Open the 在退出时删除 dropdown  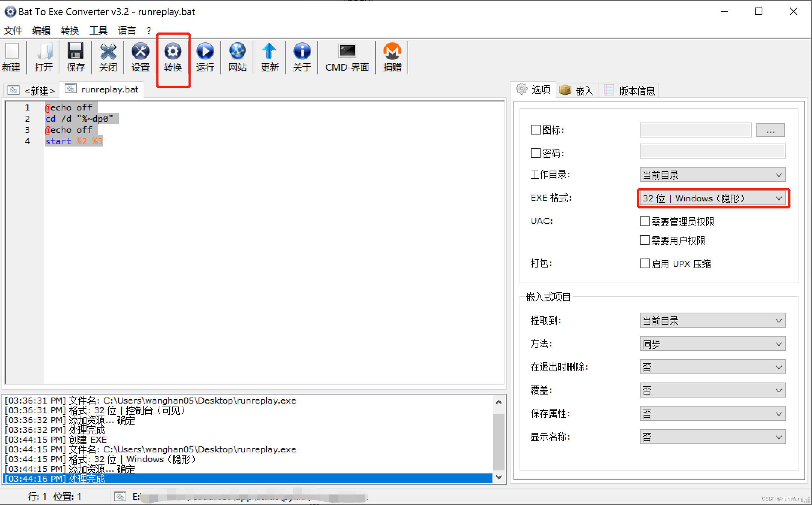pos(712,367)
